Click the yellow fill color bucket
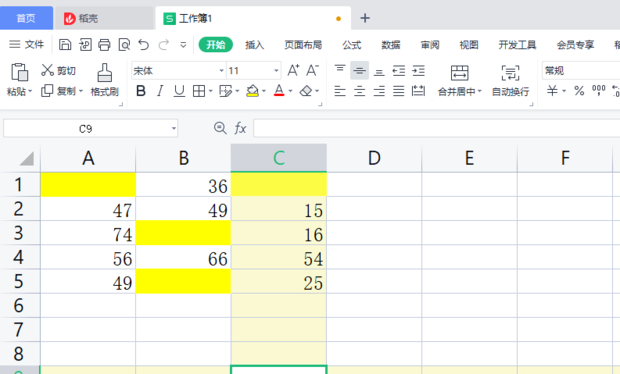The width and height of the screenshot is (620, 374). tap(252, 91)
